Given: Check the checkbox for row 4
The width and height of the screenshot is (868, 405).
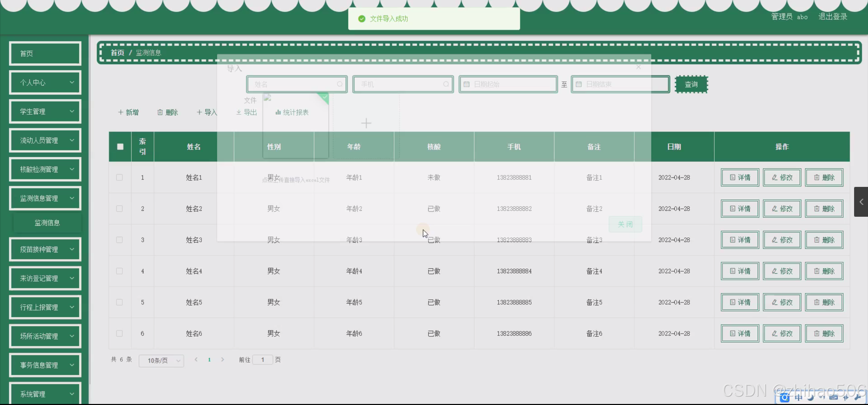Looking at the screenshot, I should 119,271.
